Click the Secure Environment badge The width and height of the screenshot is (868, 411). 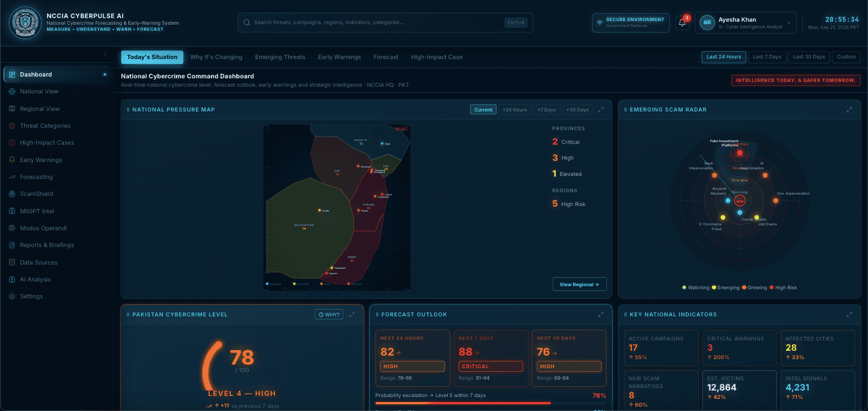click(x=631, y=23)
